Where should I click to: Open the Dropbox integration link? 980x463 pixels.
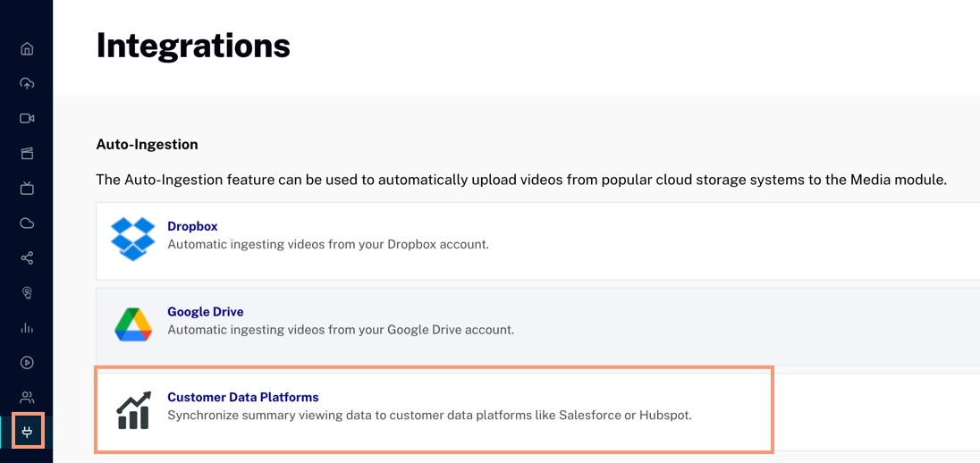coord(192,227)
